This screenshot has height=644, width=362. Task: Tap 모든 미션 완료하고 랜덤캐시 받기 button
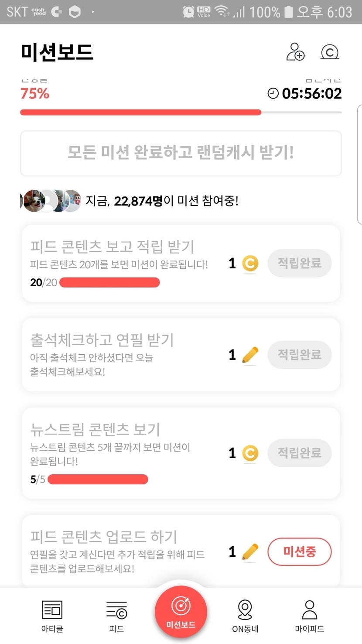(x=181, y=153)
